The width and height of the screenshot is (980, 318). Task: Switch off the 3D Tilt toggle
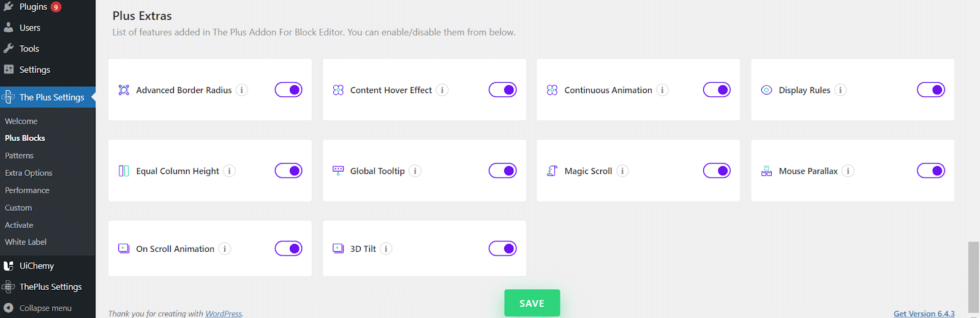click(503, 249)
